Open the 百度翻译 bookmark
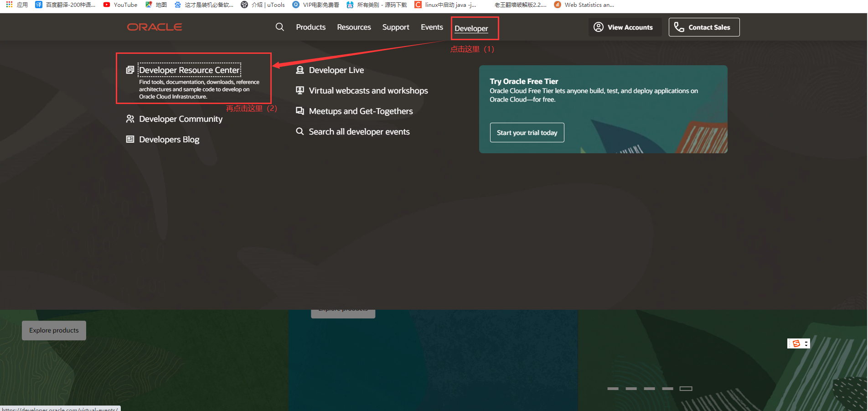This screenshot has width=868, height=411. [x=65, y=5]
